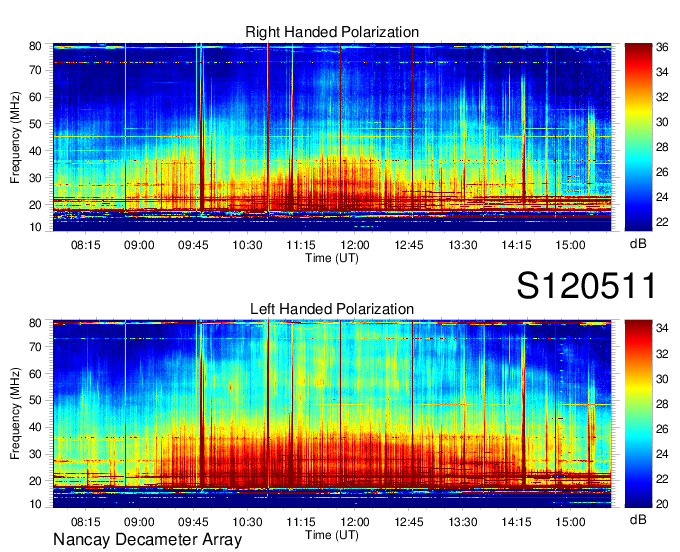Click the 10:30 tick under lower plot

tap(247, 522)
